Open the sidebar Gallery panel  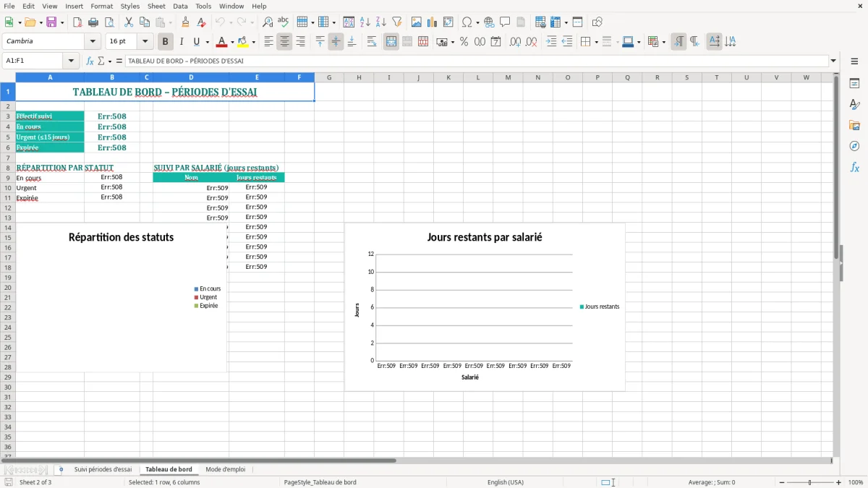point(854,126)
